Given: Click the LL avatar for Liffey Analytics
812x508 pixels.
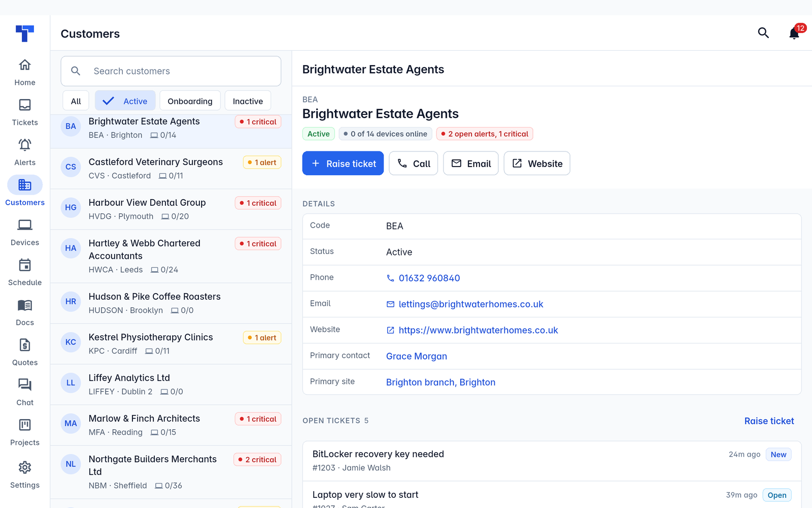Looking at the screenshot, I should pos(71,383).
